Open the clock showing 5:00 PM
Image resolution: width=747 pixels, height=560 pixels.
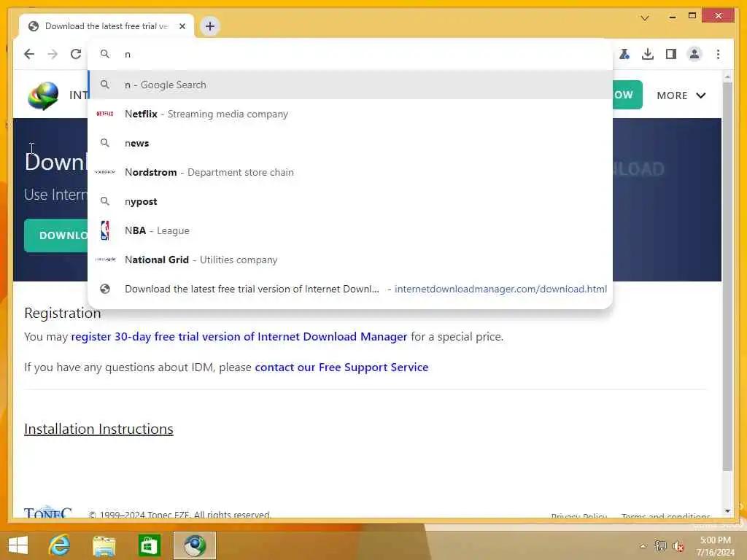[715, 546]
